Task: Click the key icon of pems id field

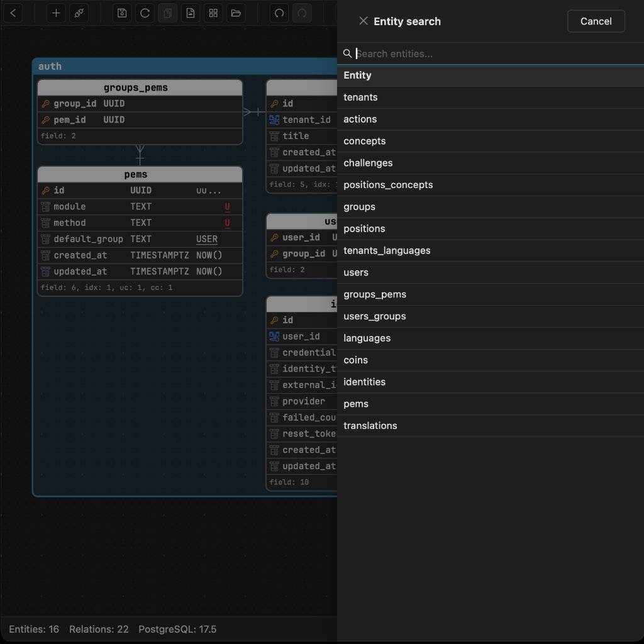Action: point(45,191)
